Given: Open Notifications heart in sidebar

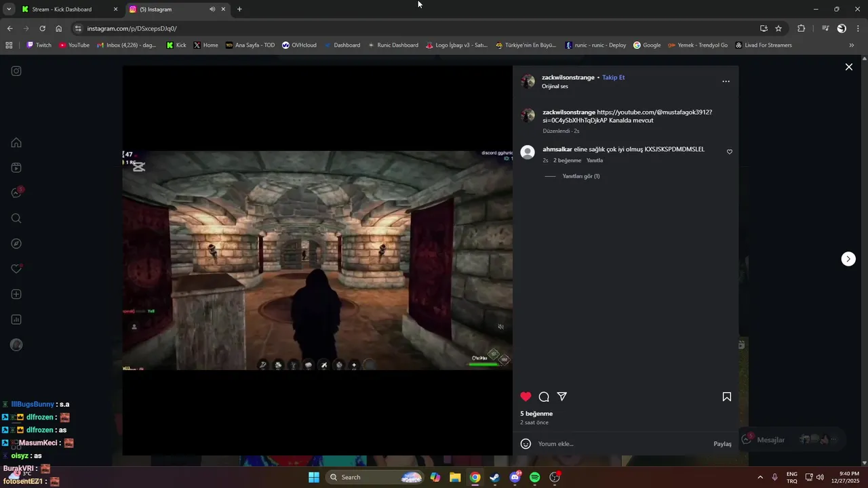Looking at the screenshot, I should (16, 269).
